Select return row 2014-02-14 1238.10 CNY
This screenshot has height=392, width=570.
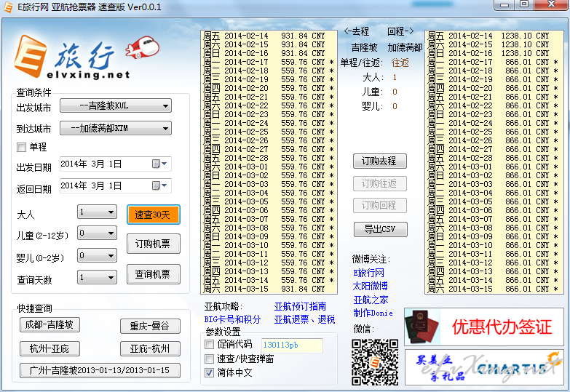pos(494,36)
